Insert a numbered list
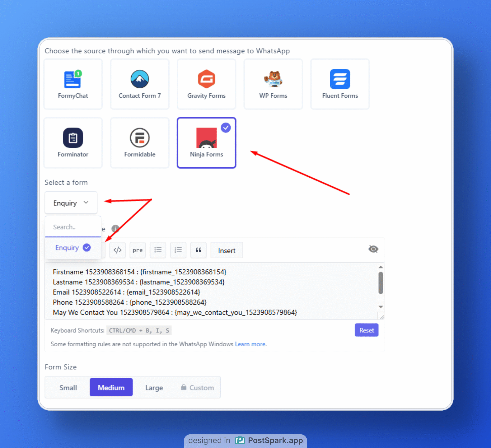The width and height of the screenshot is (491, 448). point(178,250)
